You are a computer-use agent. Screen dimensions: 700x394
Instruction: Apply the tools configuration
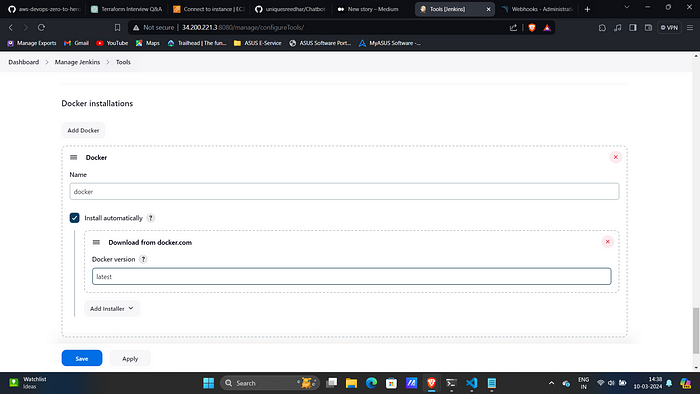point(130,358)
